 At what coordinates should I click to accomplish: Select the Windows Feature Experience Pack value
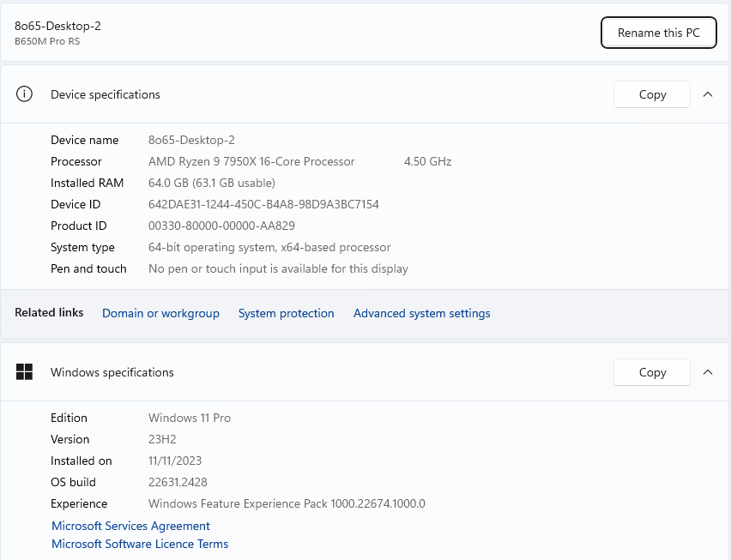[x=287, y=503]
